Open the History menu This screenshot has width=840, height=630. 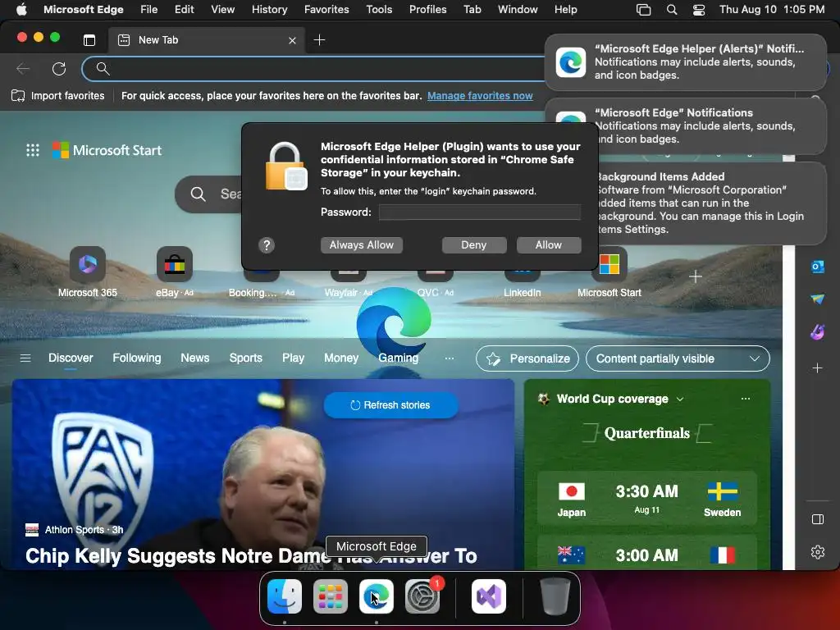269,9
